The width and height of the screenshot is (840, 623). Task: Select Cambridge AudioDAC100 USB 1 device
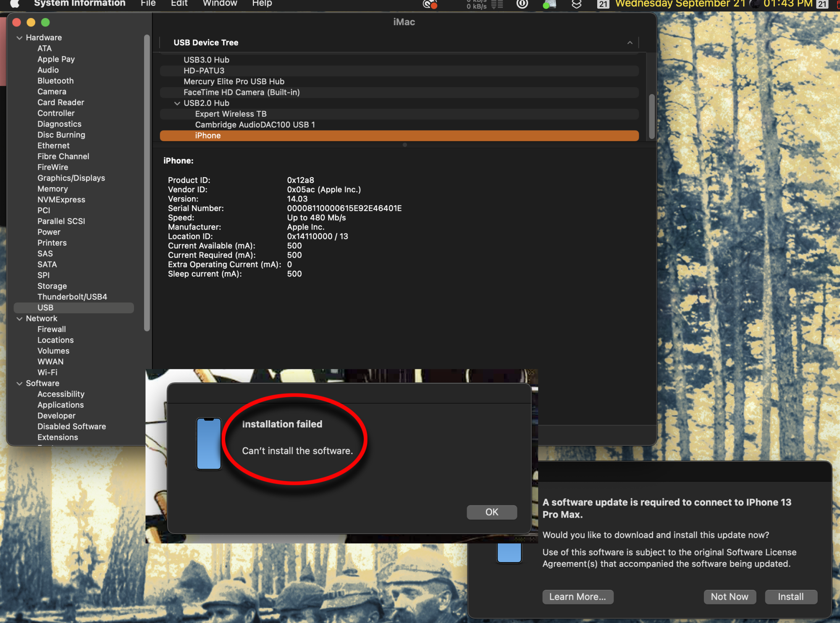click(x=255, y=125)
